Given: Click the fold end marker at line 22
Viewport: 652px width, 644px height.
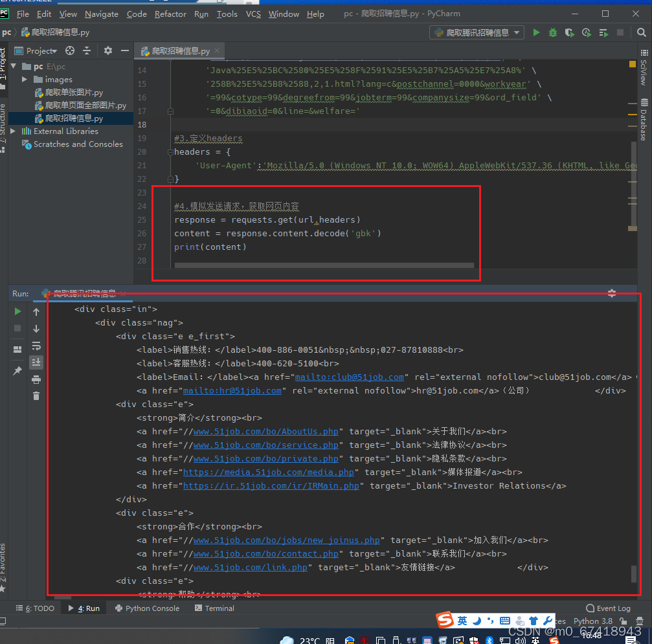Looking at the screenshot, I should click(x=170, y=179).
